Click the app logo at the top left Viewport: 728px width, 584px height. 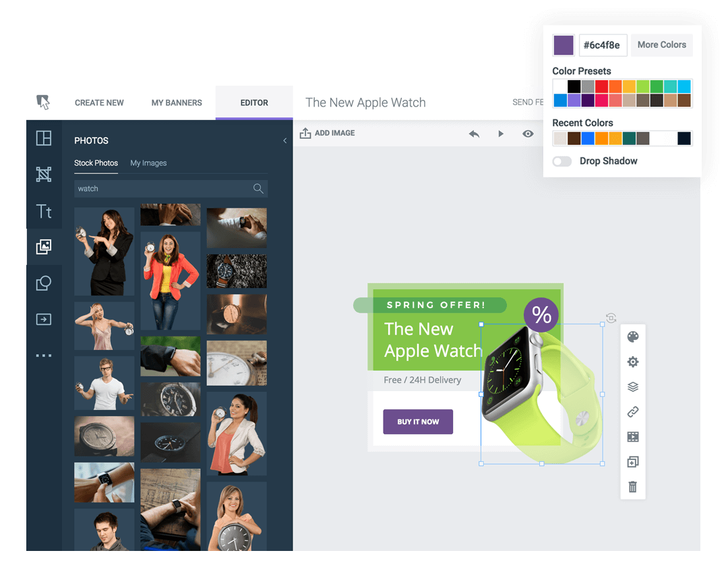pyautogui.click(x=43, y=102)
